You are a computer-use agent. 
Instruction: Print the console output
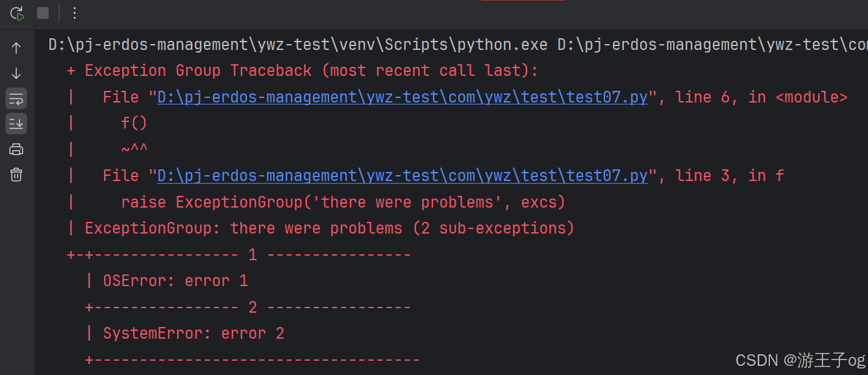(x=16, y=149)
